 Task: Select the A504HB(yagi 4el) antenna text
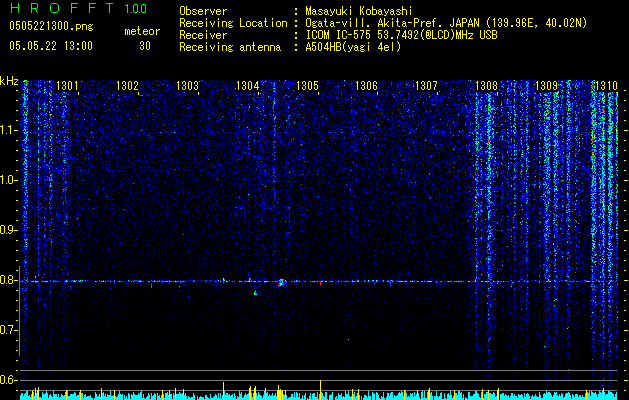tap(353, 47)
